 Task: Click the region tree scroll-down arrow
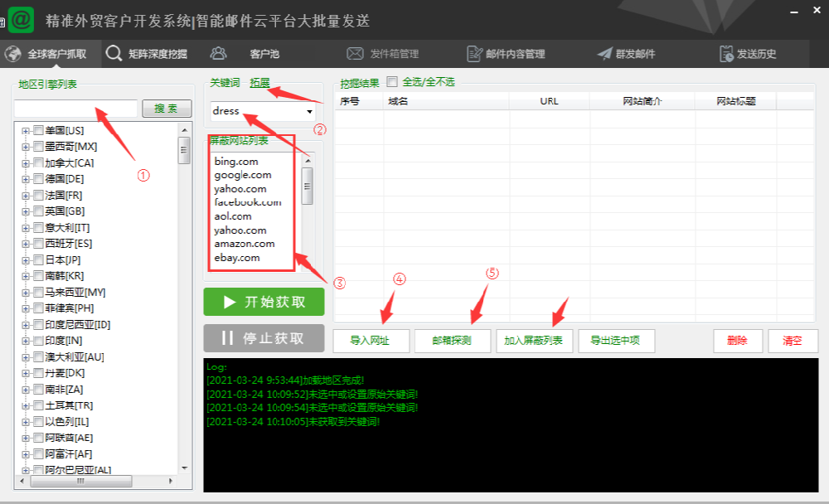click(185, 468)
